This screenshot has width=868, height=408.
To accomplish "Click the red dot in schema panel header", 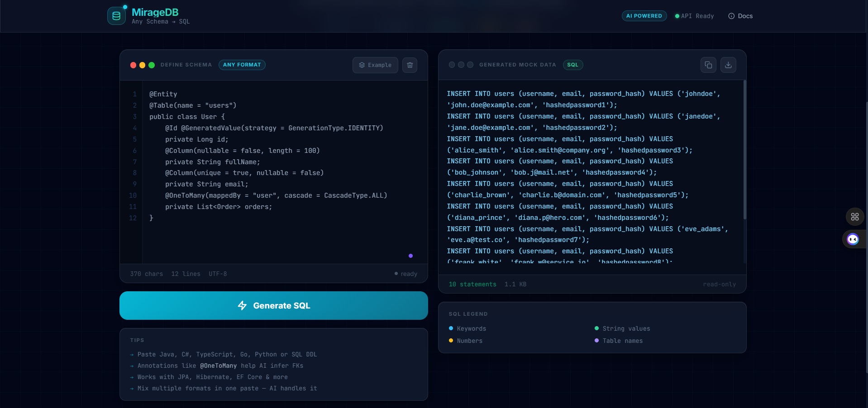I will click(134, 65).
